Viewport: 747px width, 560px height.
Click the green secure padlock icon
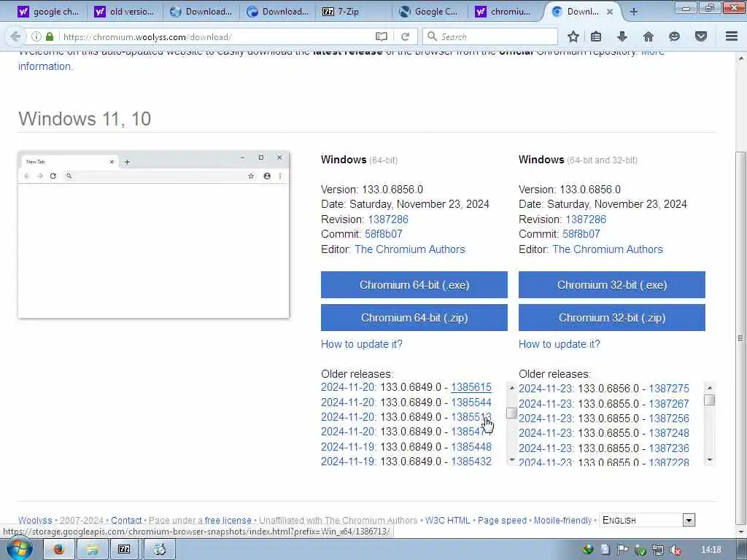pyautogui.click(x=50, y=36)
